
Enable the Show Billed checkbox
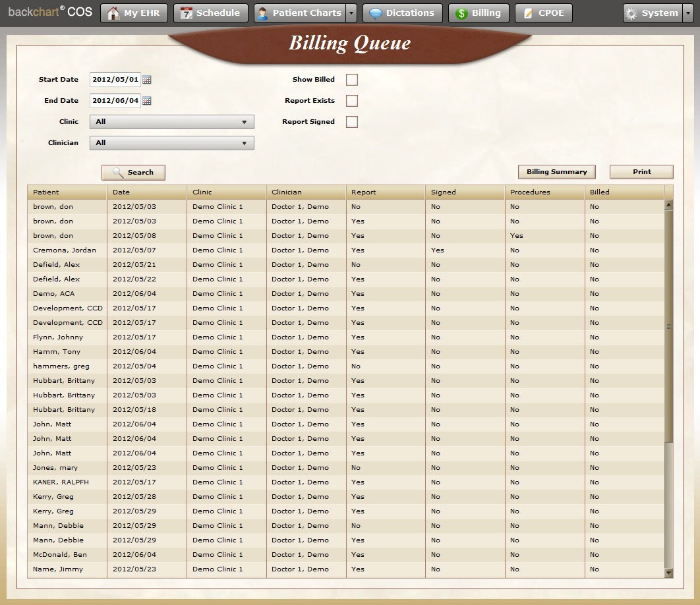click(x=351, y=79)
